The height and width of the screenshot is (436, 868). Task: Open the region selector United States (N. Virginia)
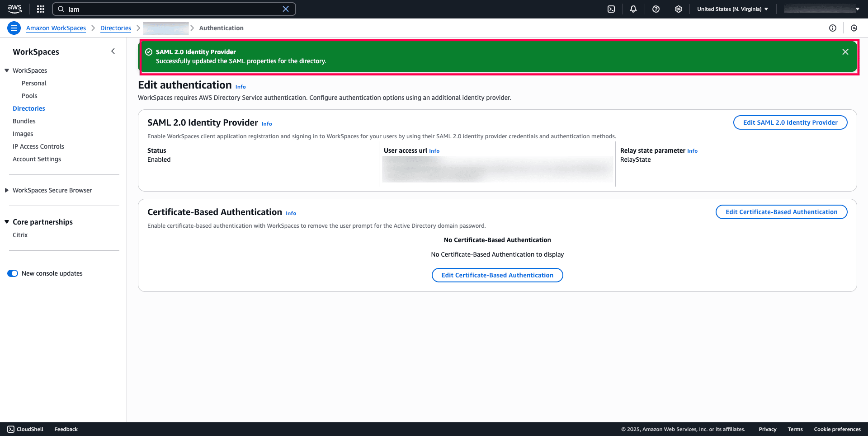coord(732,9)
